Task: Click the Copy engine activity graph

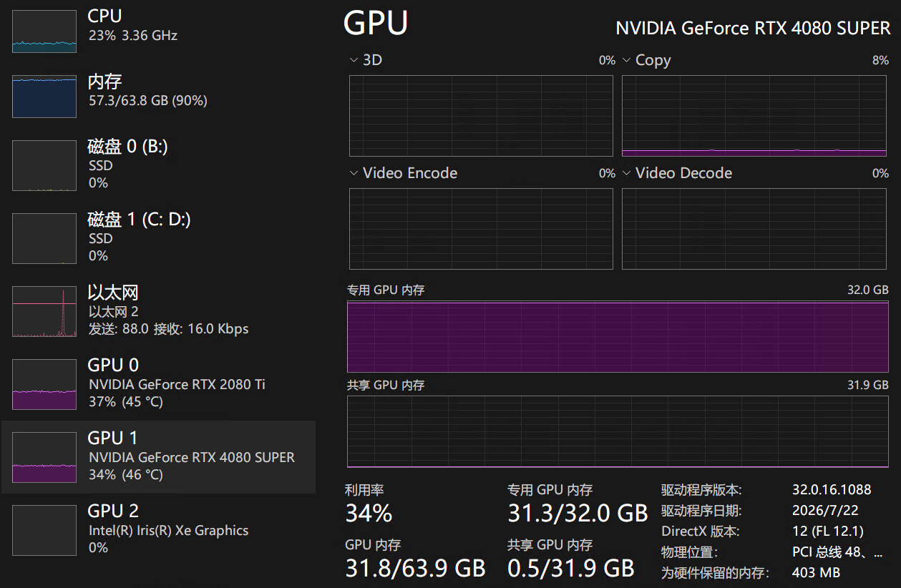Action: 755,115
